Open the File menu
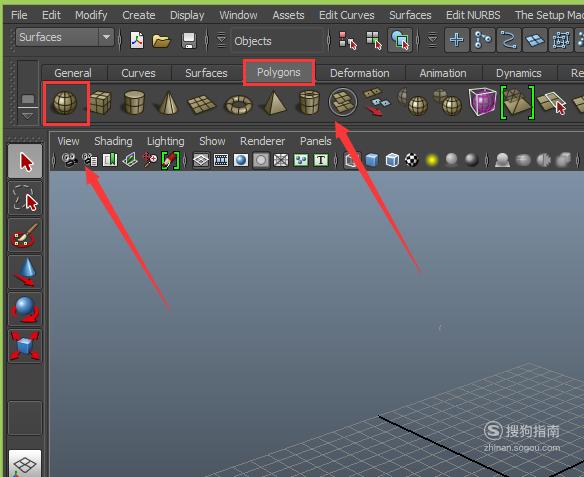Image resolution: width=584 pixels, height=477 pixels. (19, 15)
